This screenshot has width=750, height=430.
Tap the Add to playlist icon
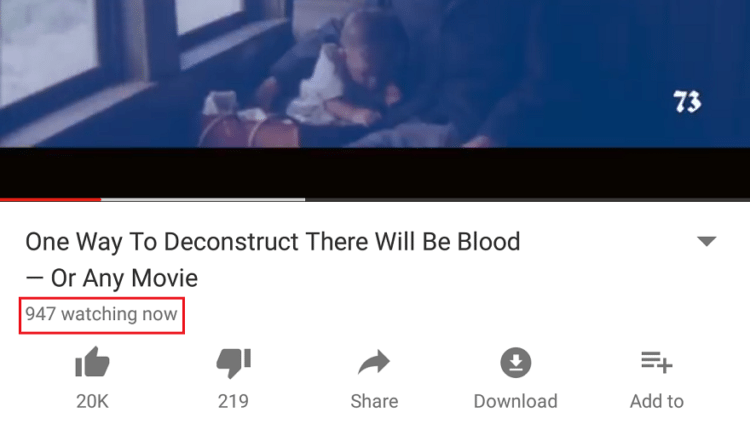coord(657,362)
